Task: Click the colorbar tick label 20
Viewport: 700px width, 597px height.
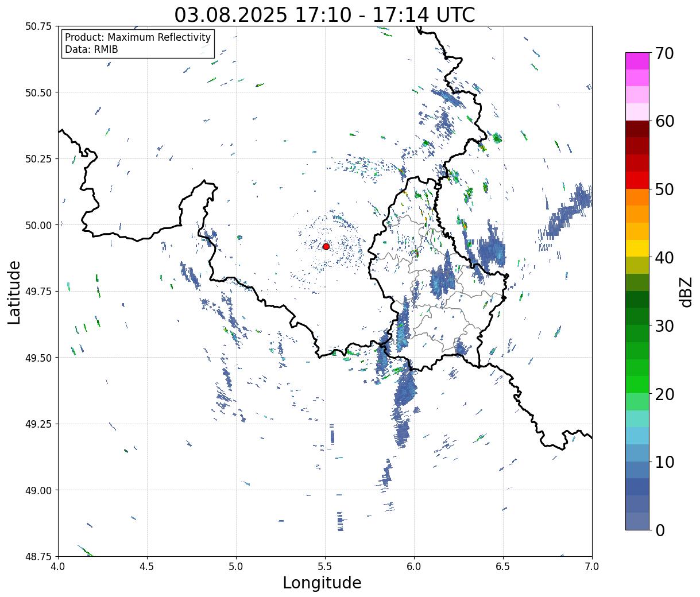Action: coord(664,394)
